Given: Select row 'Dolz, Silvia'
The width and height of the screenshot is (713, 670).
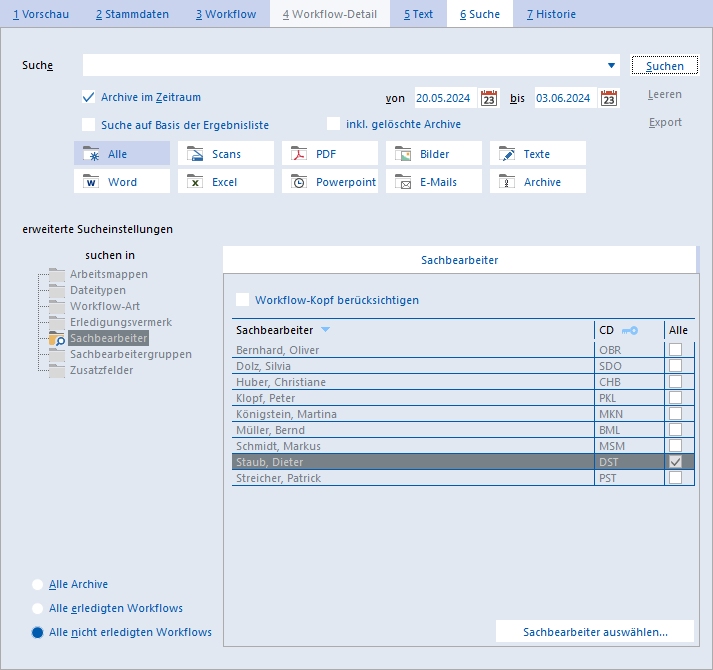Looking at the screenshot, I should (463, 366).
